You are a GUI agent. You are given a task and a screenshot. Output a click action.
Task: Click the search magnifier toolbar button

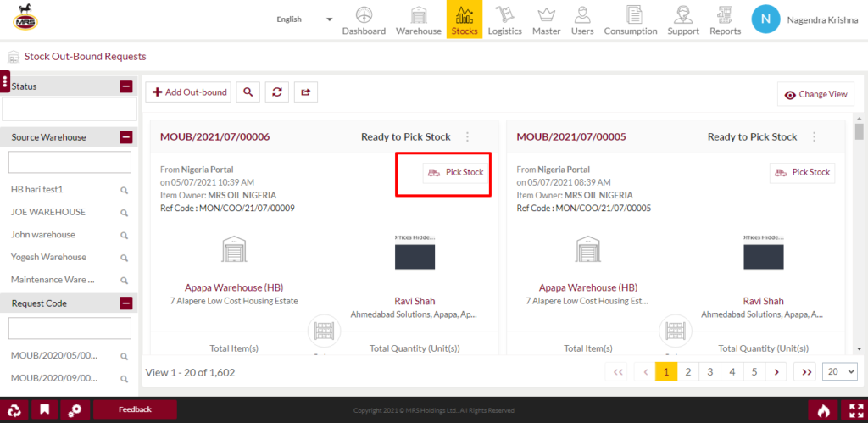tap(248, 92)
